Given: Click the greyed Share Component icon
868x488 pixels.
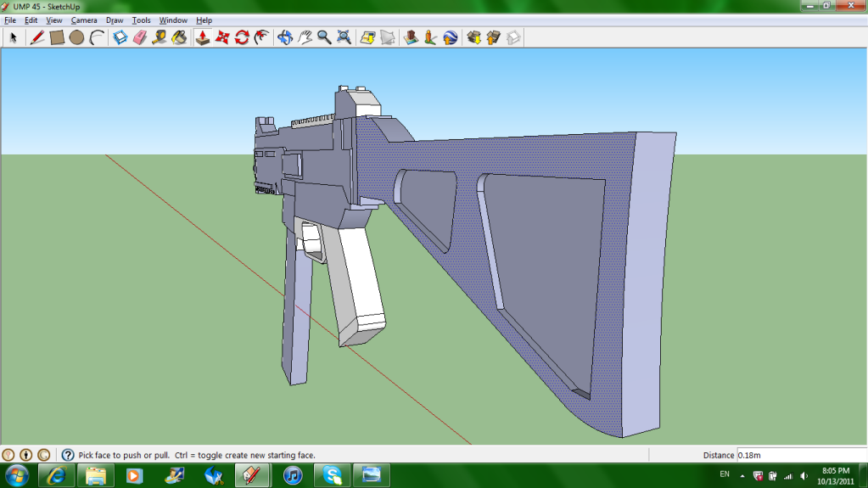Looking at the screenshot, I should click(x=513, y=37).
